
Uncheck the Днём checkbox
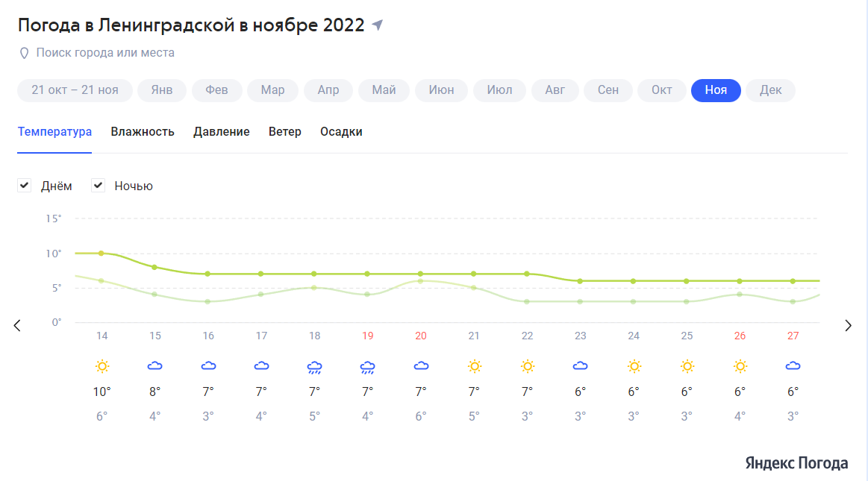25,186
